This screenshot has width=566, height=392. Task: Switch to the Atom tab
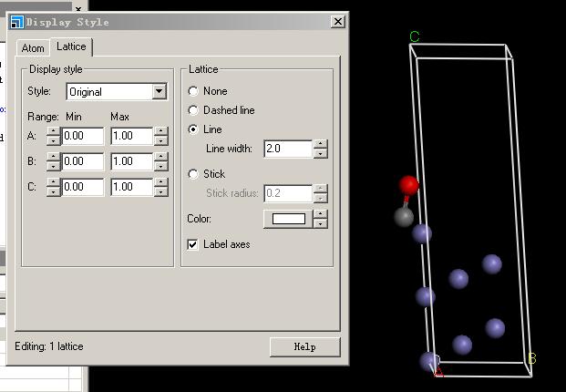33,48
